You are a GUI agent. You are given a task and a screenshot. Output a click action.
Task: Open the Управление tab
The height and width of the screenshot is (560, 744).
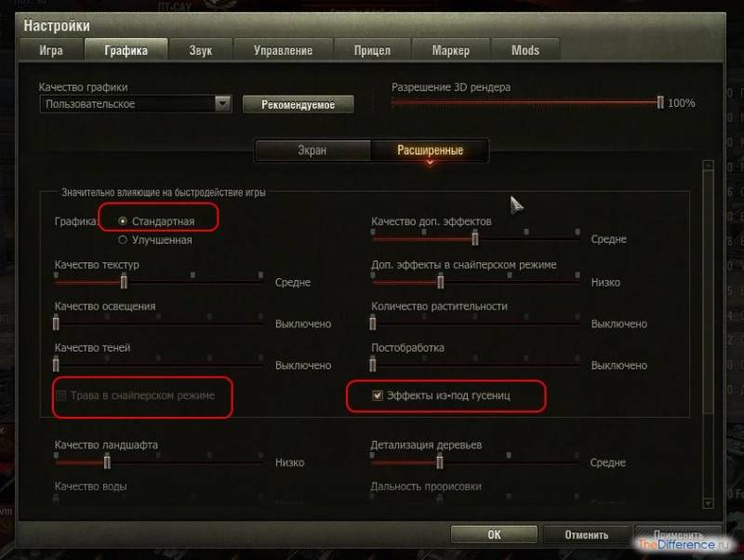[x=284, y=50]
